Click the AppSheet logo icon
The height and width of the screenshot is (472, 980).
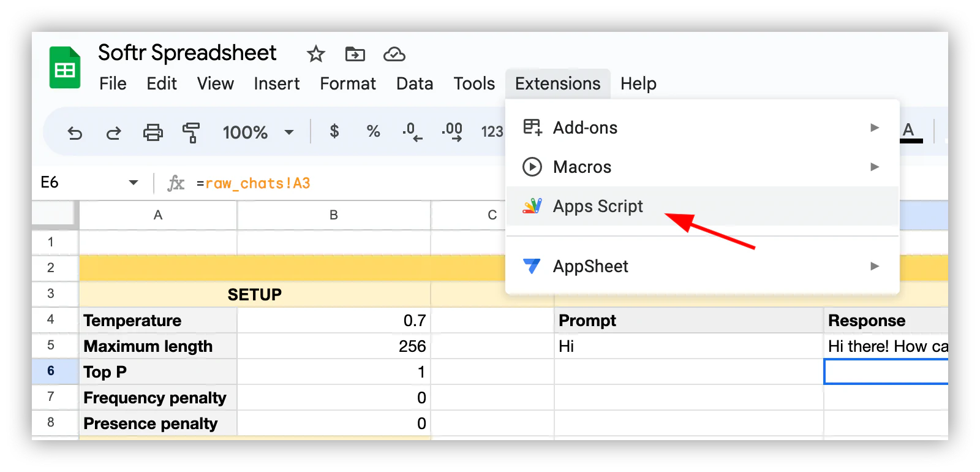tap(532, 266)
